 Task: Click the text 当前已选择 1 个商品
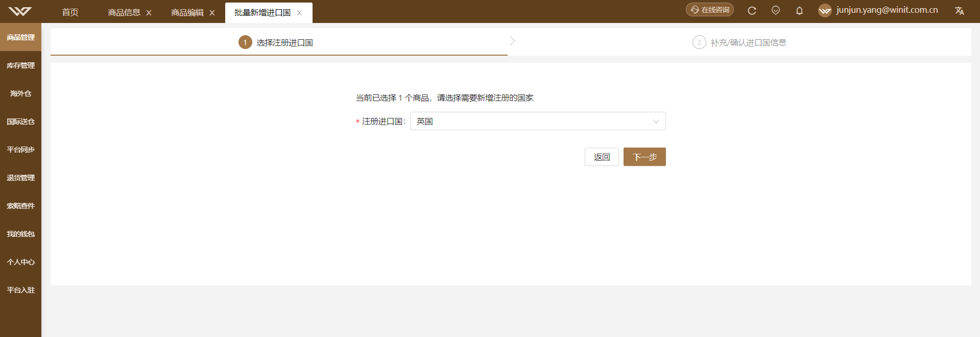(x=392, y=98)
